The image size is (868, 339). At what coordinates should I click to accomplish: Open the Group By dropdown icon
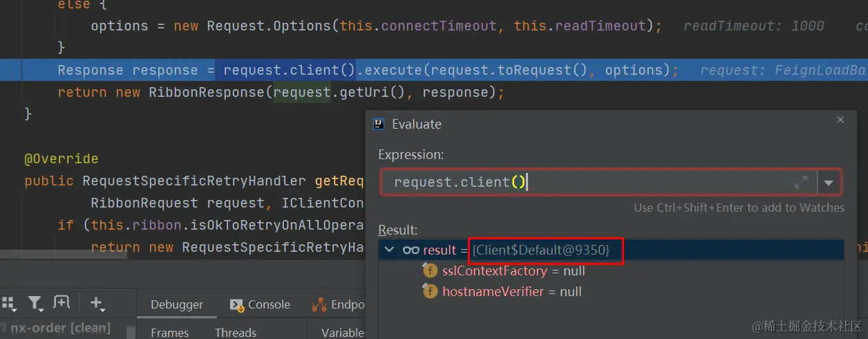coord(8,303)
